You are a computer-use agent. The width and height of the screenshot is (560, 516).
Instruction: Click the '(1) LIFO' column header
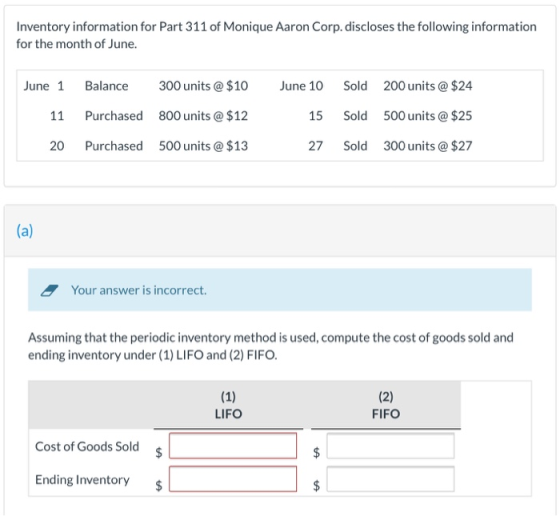228,405
